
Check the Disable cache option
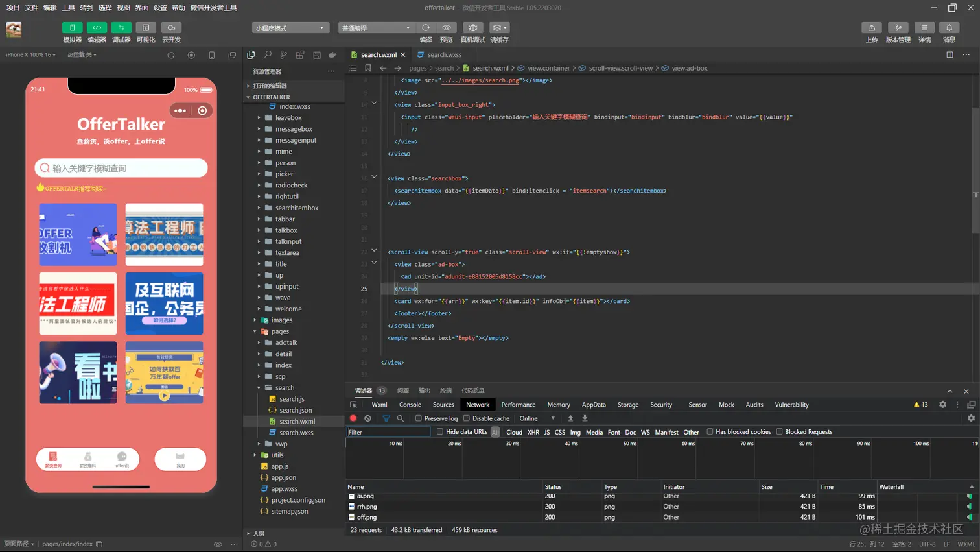pos(467,418)
